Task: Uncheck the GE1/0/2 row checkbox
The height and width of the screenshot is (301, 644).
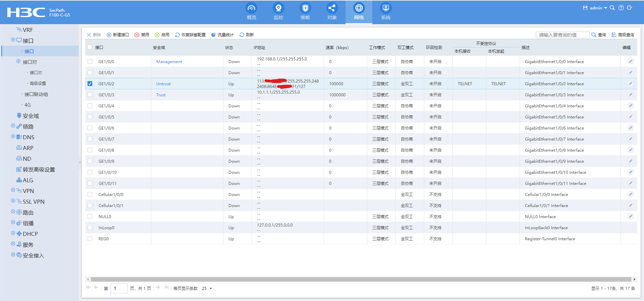Action: click(90, 84)
